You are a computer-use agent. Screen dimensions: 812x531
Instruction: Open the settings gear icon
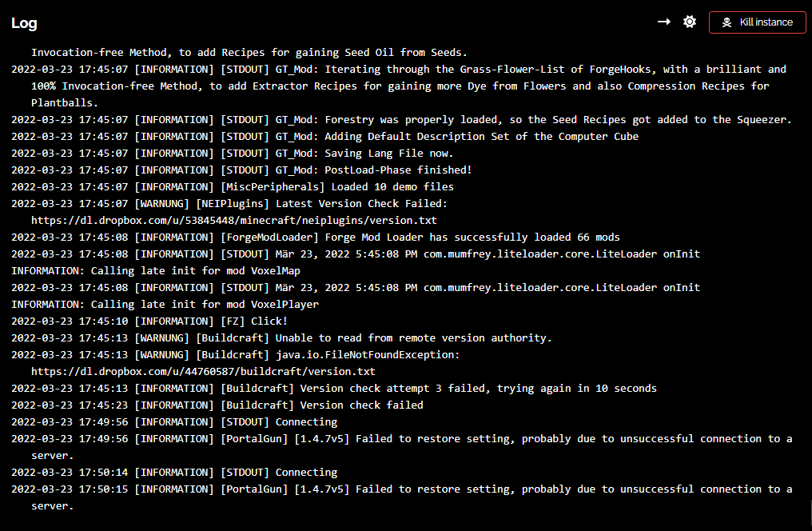point(690,22)
